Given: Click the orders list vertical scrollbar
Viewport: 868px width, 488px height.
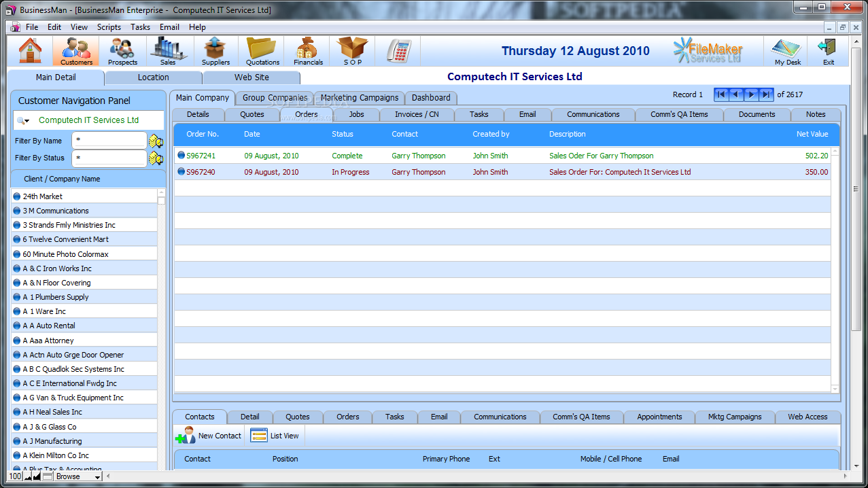Looking at the screenshot, I should click(835, 269).
